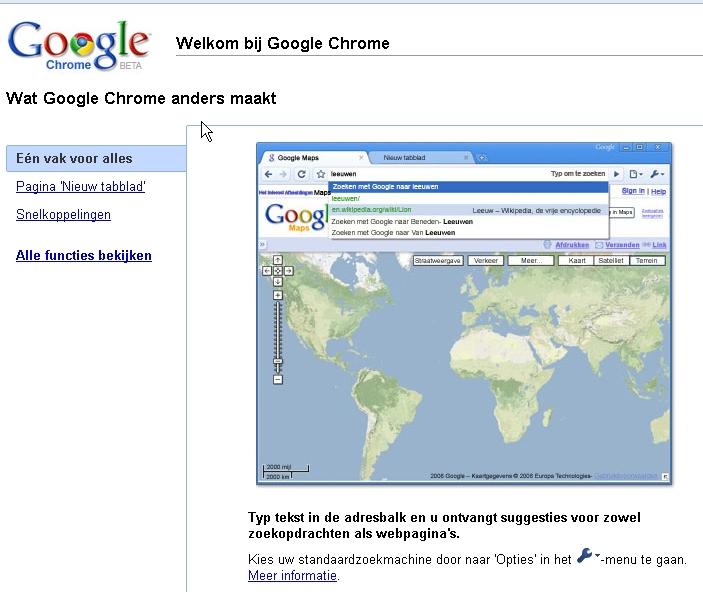Click the back arrow in the pictured browser

click(268, 174)
